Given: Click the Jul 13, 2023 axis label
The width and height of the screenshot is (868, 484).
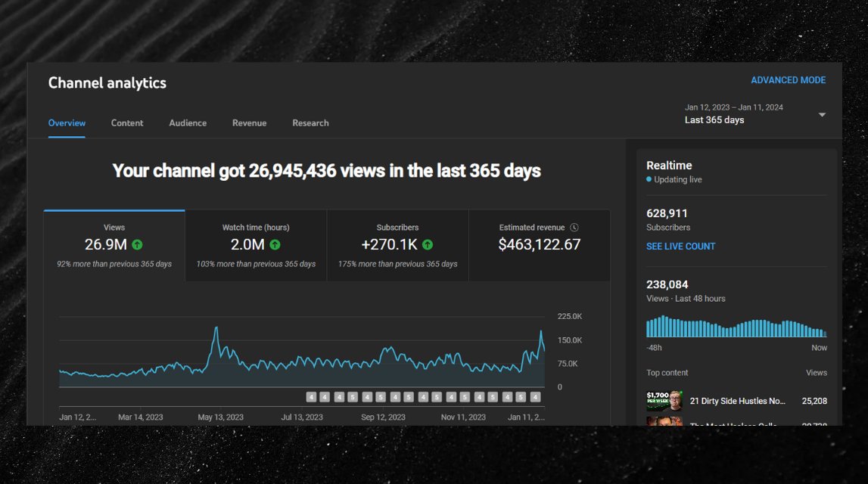Looking at the screenshot, I should click(x=302, y=417).
